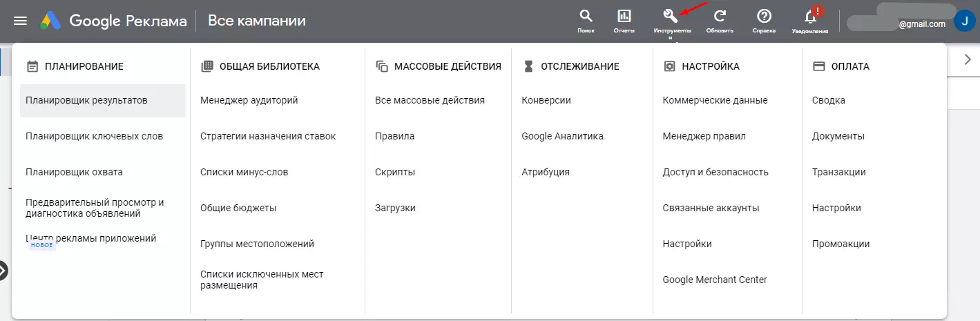Click the НАСТРОЙКА heading
This screenshot has height=321, width=980.
pos(711,66)
